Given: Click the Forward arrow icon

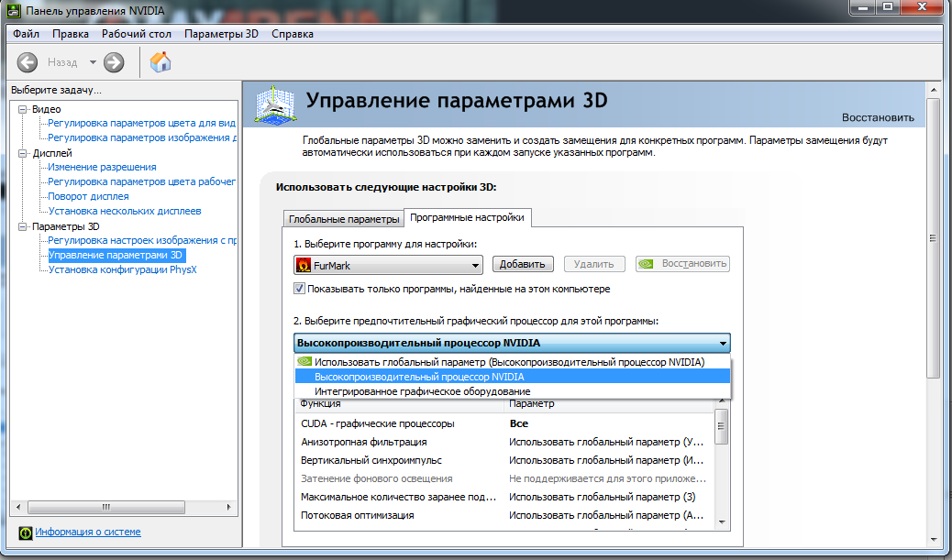Looking at the screenshot, I should pos(114,62).
